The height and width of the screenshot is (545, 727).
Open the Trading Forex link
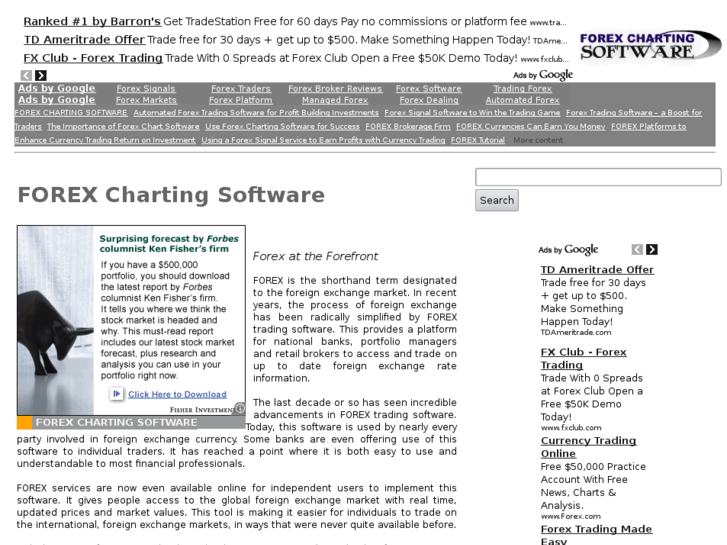point(523,89)
